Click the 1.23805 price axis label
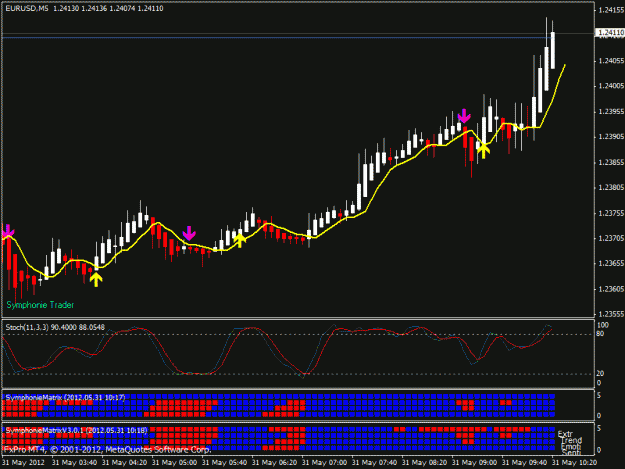 [x=611, y=187]
